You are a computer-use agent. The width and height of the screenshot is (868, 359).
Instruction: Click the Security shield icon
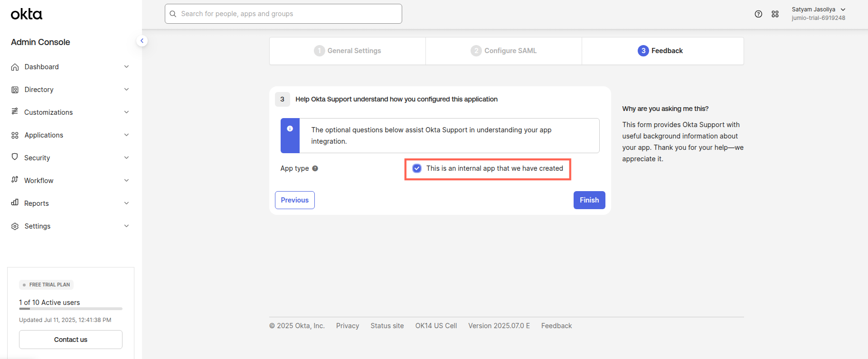tap(15, 157)
